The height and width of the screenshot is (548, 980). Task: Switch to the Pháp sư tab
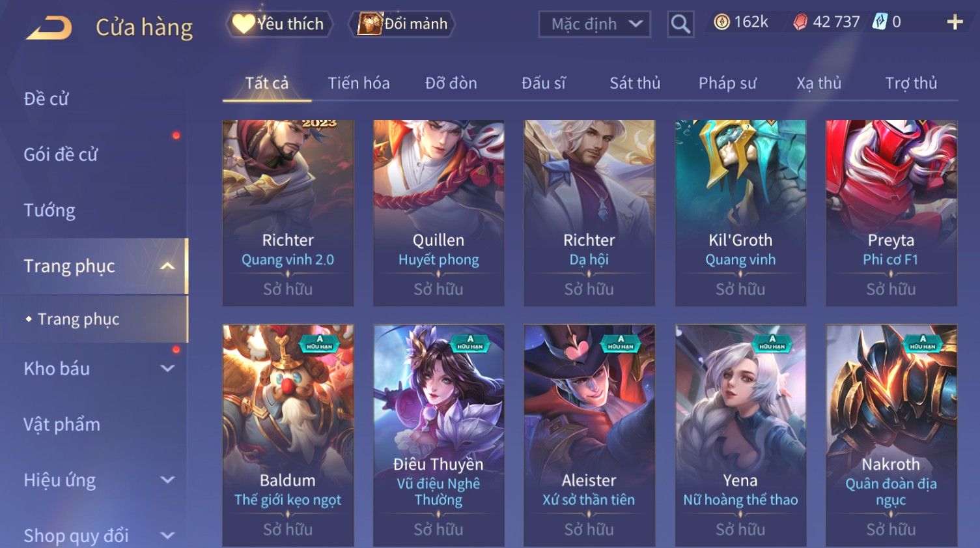(x=727, y=83)
